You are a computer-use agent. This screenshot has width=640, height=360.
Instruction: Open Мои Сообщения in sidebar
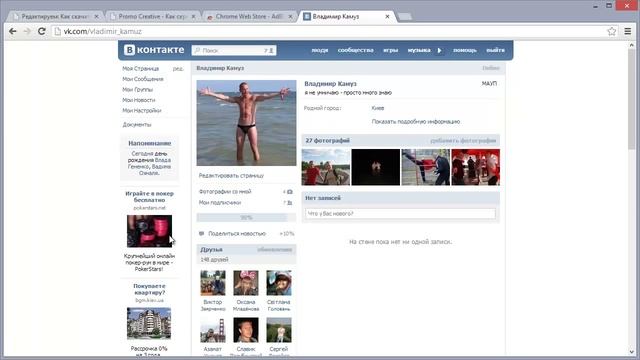[x=142, y=79]
